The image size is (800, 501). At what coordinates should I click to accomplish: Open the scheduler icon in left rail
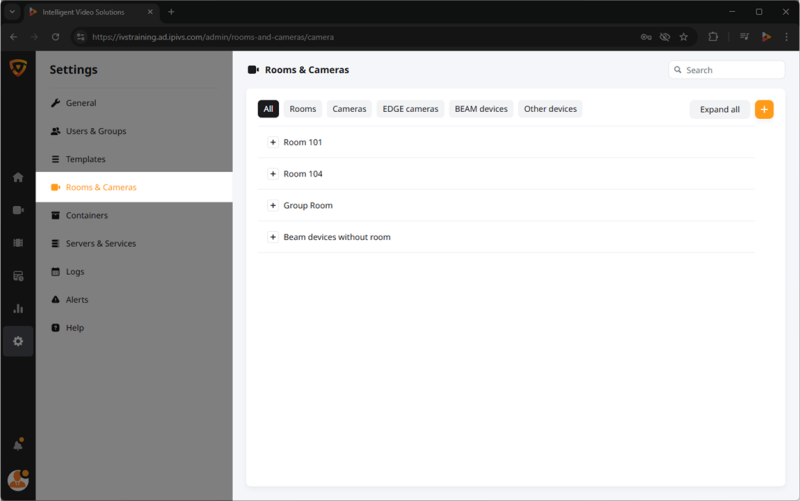tap(18, 276)
